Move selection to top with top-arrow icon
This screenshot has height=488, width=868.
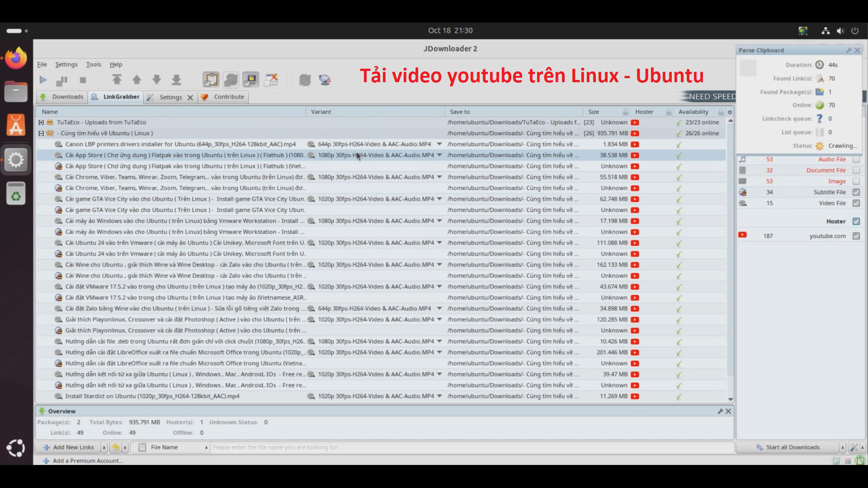[x=117, y=80]
